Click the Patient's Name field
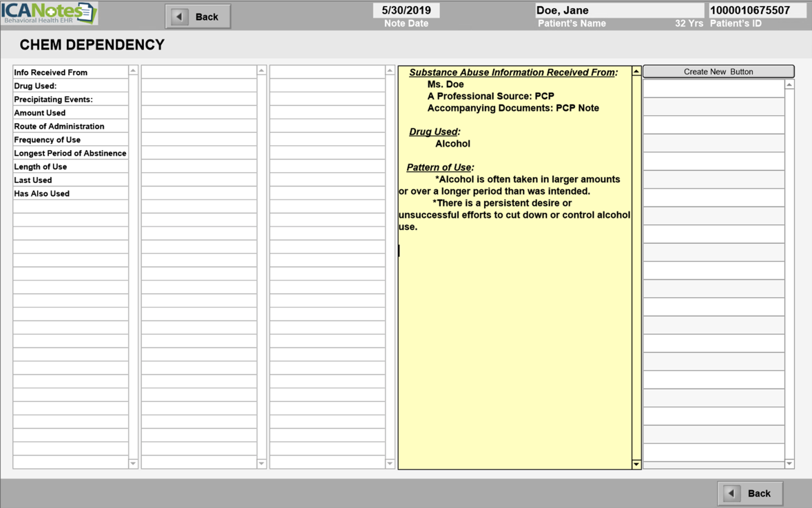812x508 pixels. [x=618, y=10]
